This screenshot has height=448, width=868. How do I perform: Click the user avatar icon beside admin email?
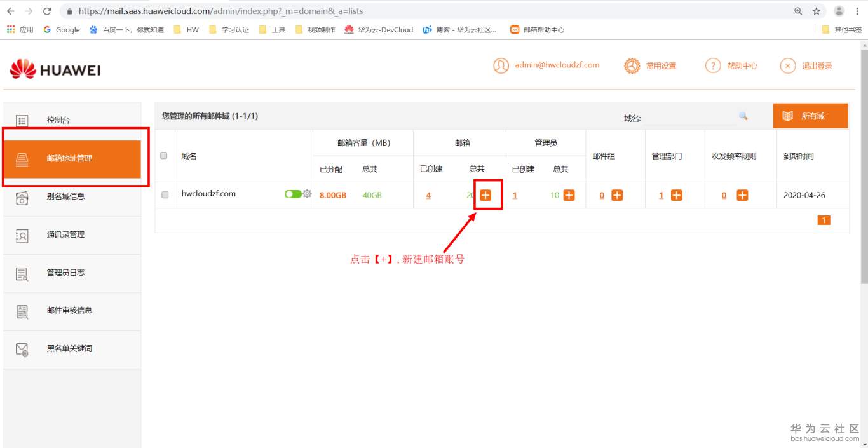(x=501, y=65)
